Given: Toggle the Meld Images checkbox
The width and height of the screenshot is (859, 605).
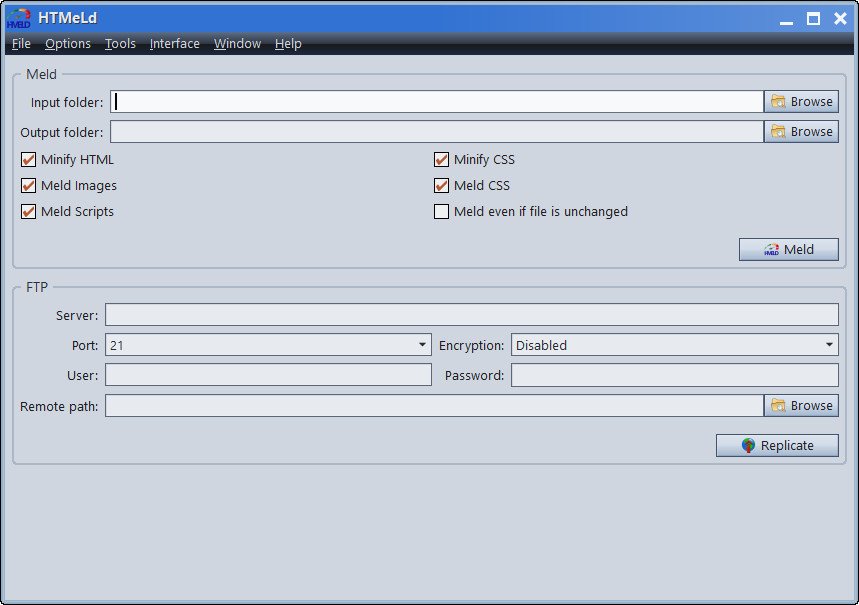Looking at the screenshot, I should (x=28, y=185).
